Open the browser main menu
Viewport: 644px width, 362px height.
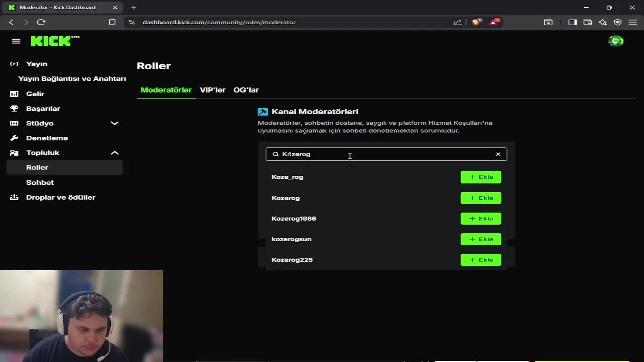(633, 22)
